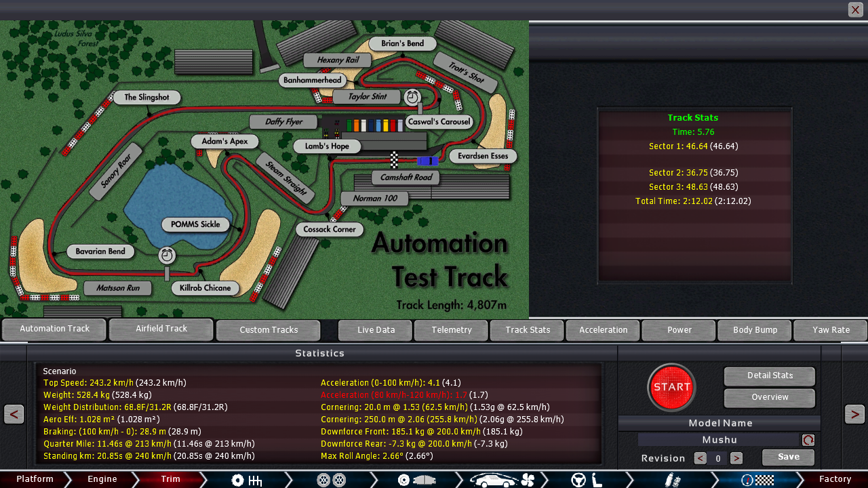Open the suspension spring section

tap(671, 480)
